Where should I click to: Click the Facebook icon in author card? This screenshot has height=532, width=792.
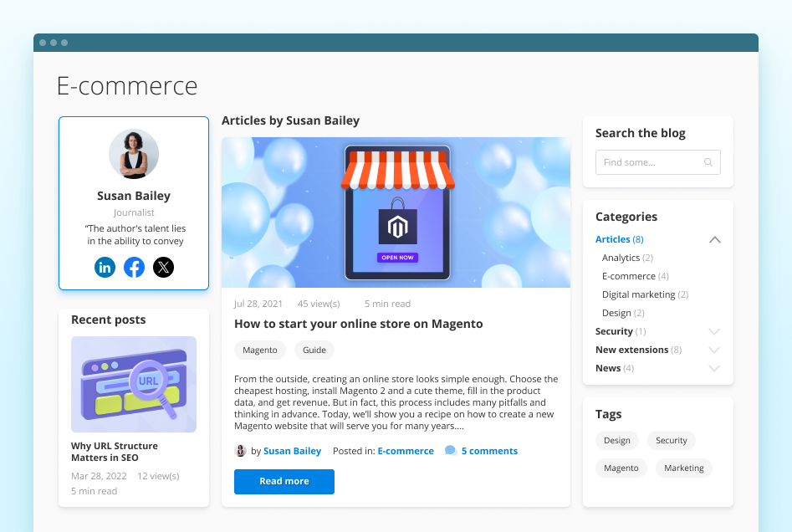click(134, 268)
